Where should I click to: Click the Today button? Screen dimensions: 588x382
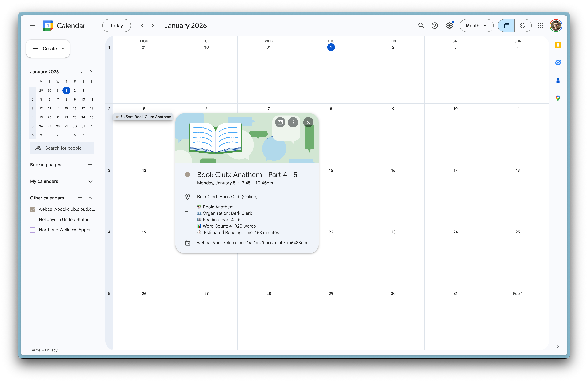(116, 25)
